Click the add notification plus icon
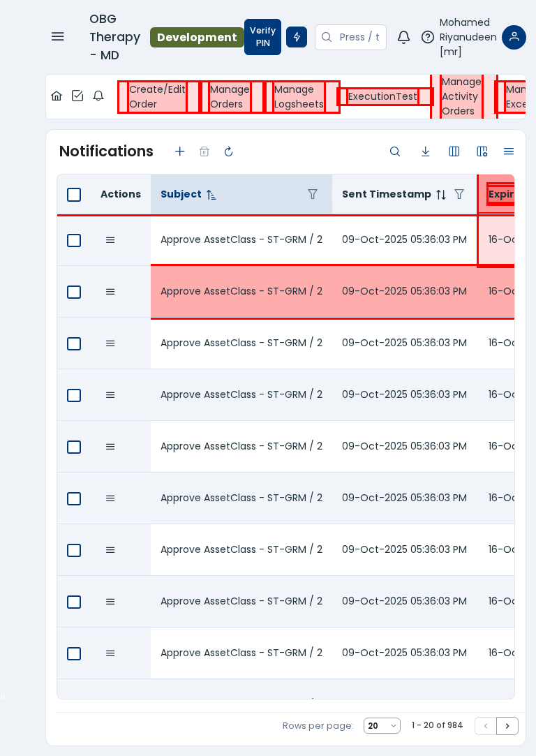The height and width of the screenshot is (756, 536). (180, 151)
